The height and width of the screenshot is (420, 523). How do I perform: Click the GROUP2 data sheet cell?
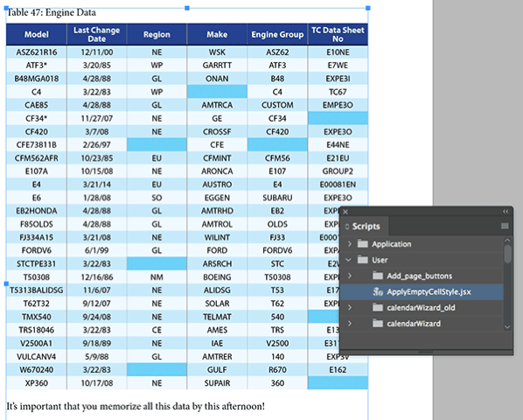[338, 171]
